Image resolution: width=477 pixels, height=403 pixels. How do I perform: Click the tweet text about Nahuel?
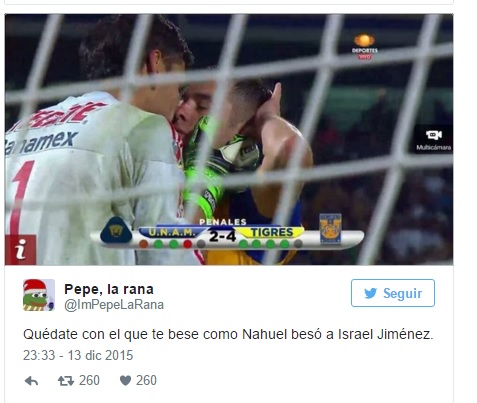click(x=228, y=334)
